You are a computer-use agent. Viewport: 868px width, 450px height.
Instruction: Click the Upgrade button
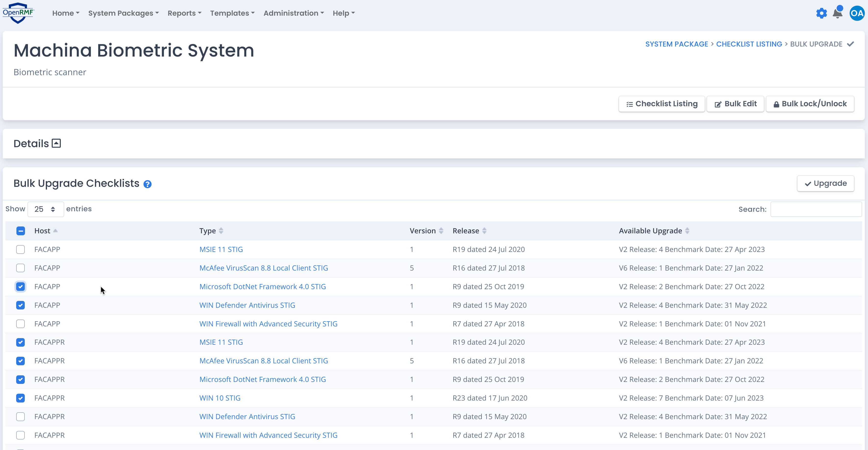click(x=825, y=183)
